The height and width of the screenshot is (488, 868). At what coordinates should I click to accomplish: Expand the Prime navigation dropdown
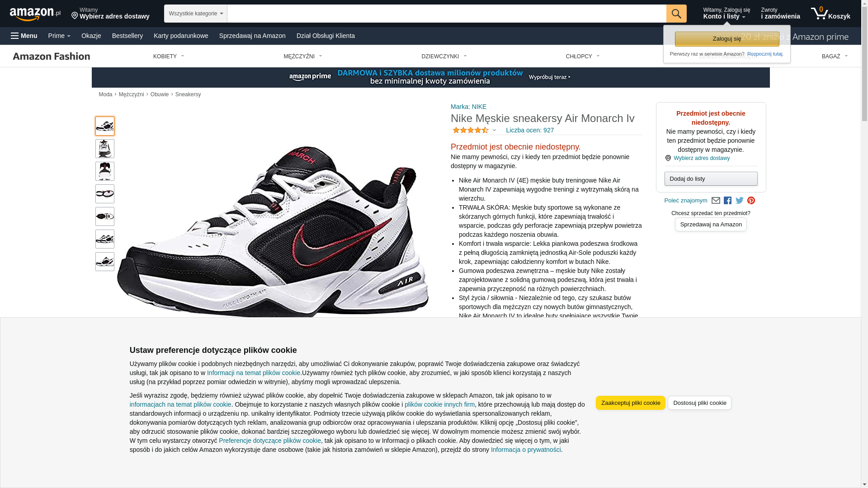coord(59,36)
